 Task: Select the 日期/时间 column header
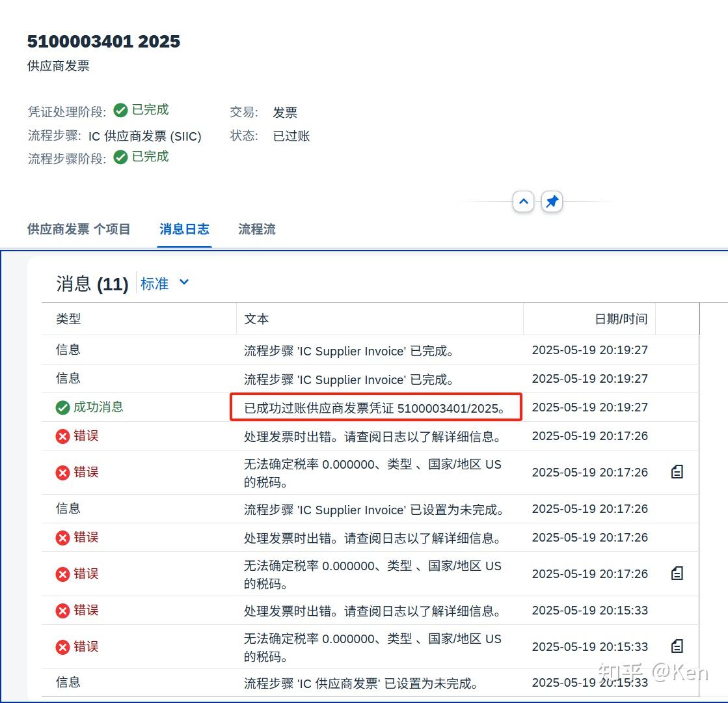pos(619,319)
